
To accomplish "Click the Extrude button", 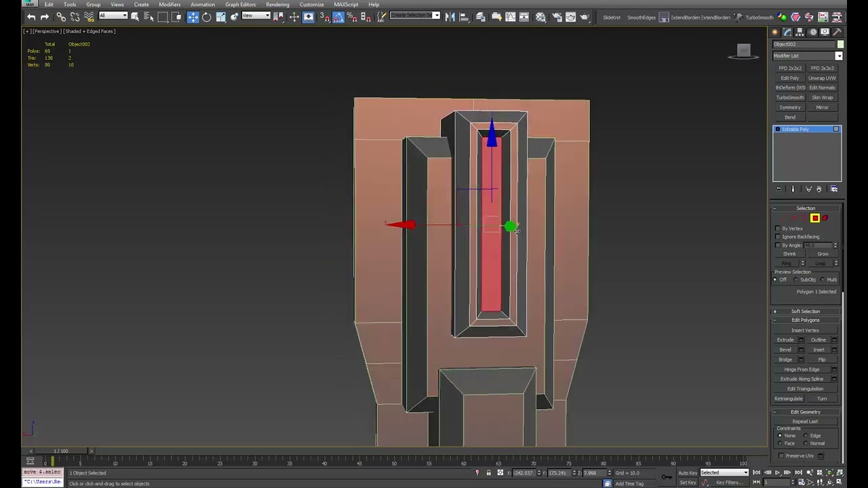I will (785, 340).
